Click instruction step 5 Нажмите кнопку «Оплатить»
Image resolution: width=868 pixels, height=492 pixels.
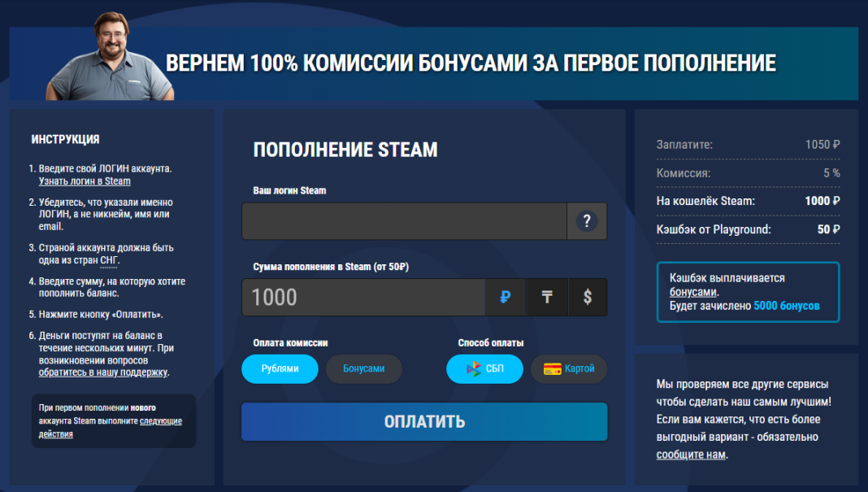coord(97,315)
